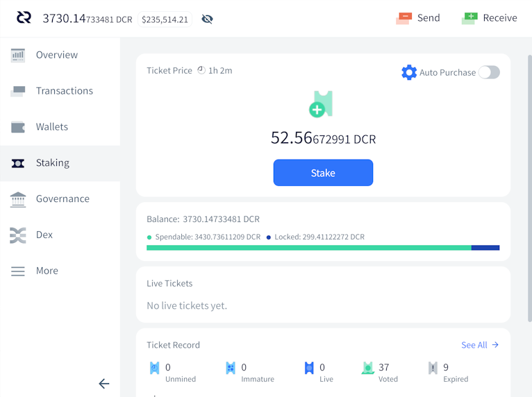Click the Unmined tickets icon

pos(155,368)
